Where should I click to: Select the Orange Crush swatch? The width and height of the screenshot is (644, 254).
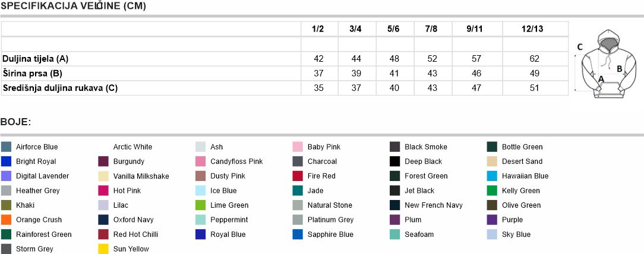click(7, 220)
